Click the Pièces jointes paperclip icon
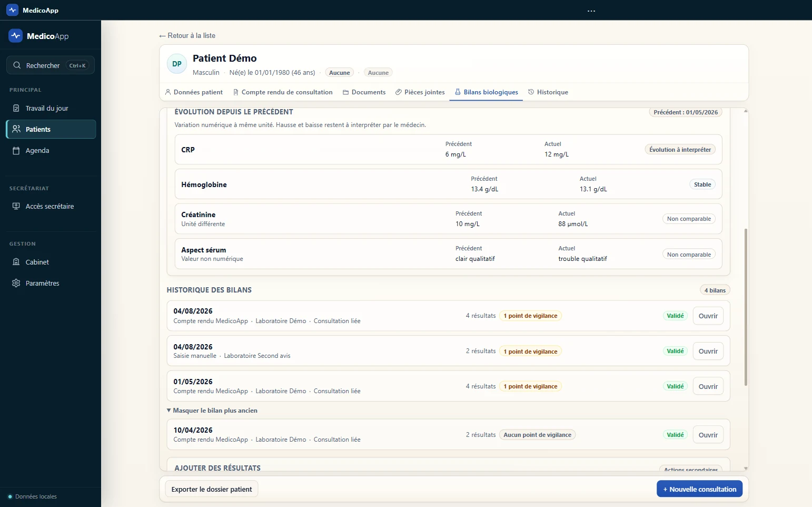This screenshot has height=507, width=812. pyautogui.click(x=399, y=92)
